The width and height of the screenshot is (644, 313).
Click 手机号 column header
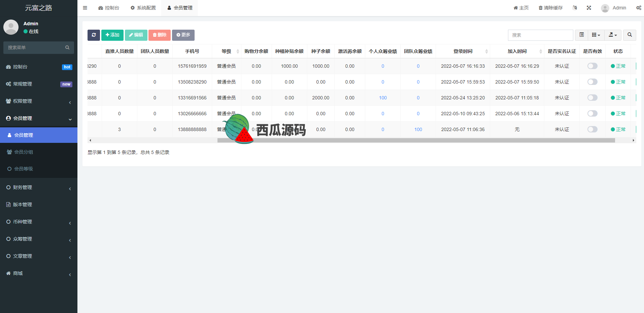tap(192, 51)
